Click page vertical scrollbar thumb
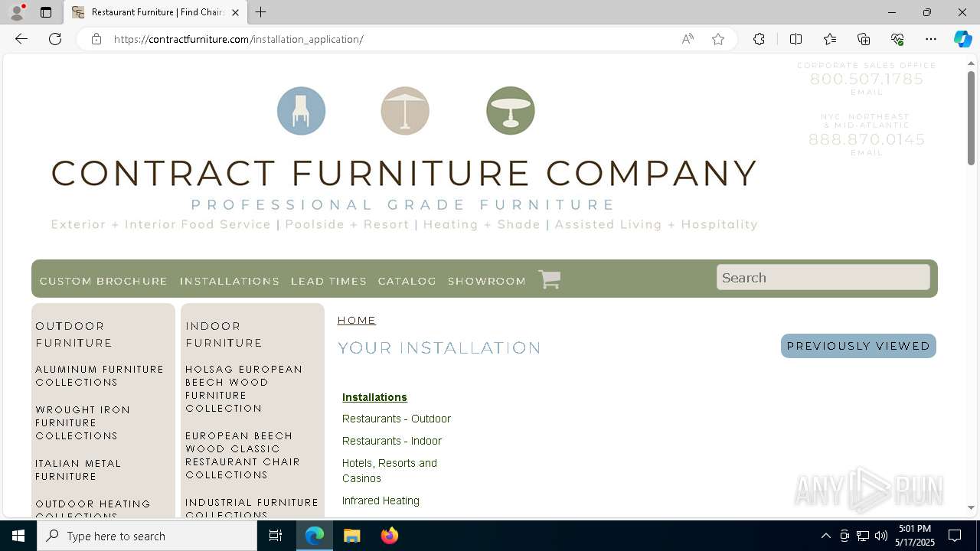 971,118
